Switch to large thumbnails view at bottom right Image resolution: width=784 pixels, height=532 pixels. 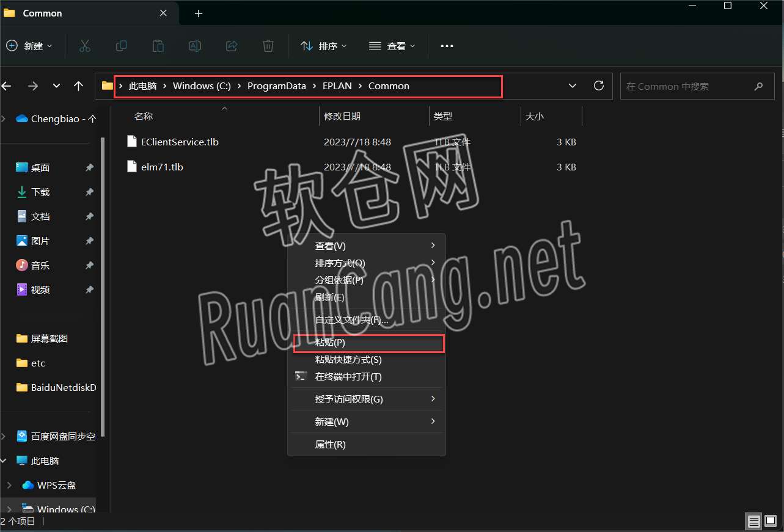pyautogui.click(x=770, y=521)
